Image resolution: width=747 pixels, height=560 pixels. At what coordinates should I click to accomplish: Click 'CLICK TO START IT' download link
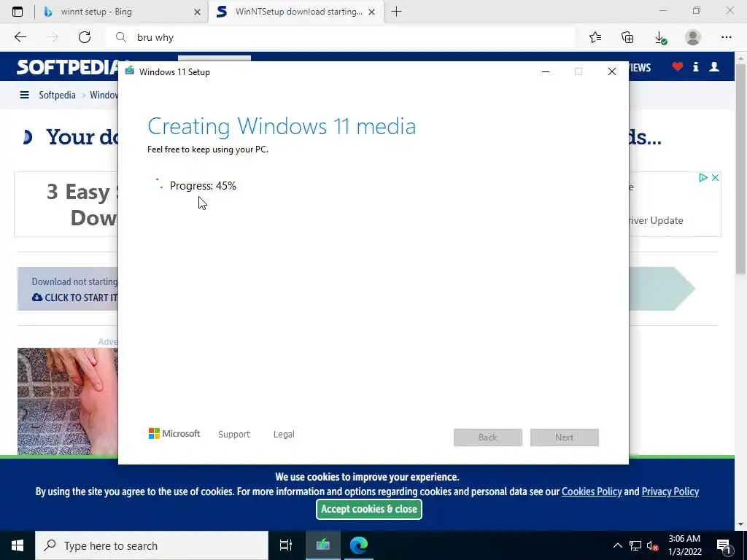(x=75, y=297)
